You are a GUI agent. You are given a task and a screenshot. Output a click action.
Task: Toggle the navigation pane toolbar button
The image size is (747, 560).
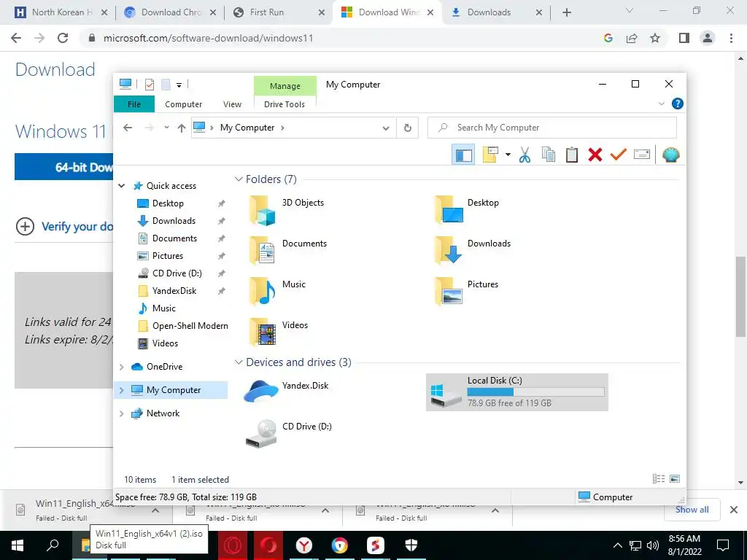pos(463,155)
